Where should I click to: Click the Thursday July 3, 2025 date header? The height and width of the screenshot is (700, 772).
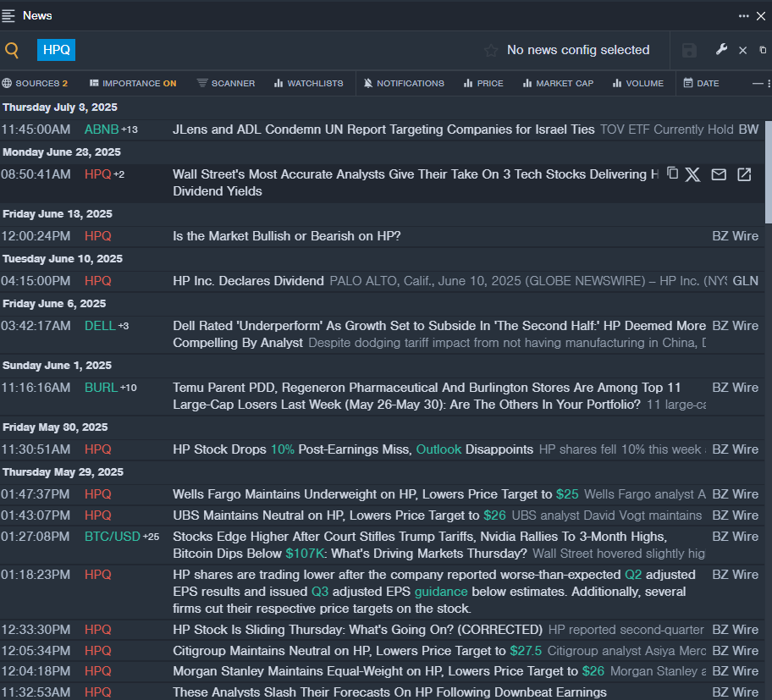click(x=59, y=107)
